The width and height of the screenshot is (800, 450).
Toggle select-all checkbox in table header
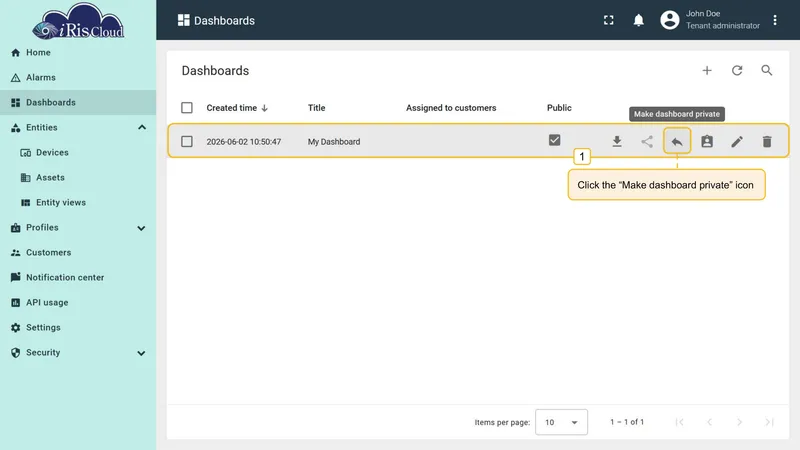point(187,108)
